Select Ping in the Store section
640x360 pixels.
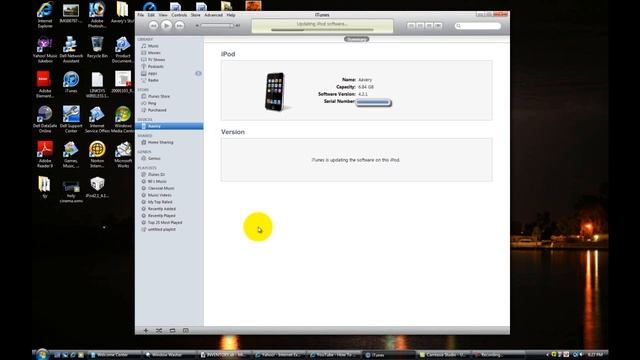point(152,103)
